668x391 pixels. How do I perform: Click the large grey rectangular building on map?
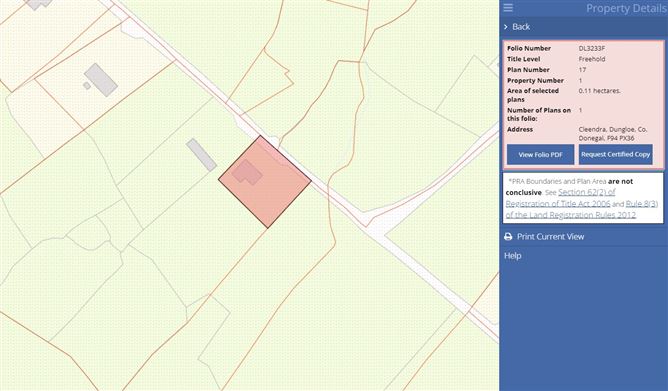click(x=101, y=80)
